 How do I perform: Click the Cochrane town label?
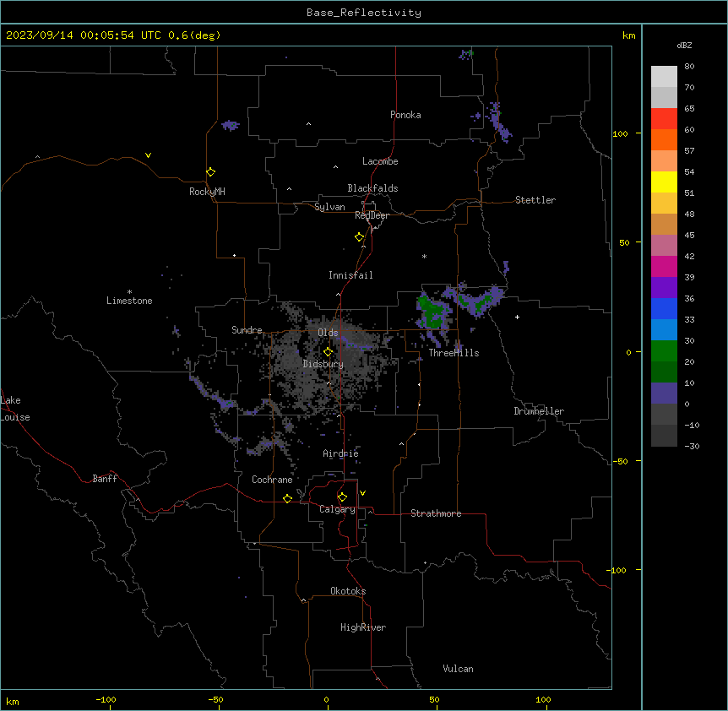point(272,480)
